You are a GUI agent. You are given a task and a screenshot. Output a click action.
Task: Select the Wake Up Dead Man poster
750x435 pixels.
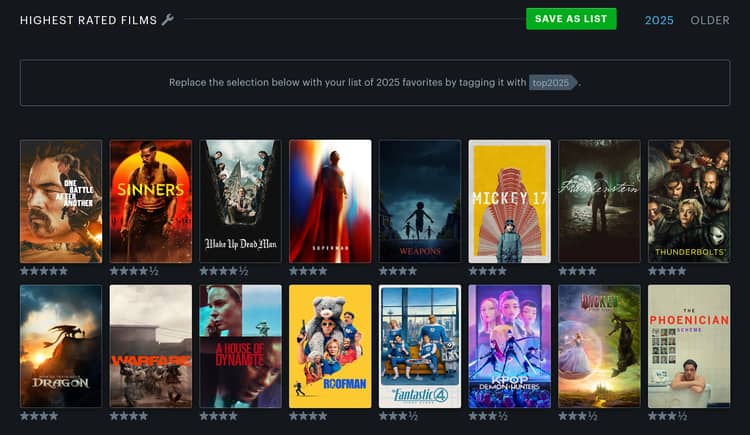pos(240,201)
